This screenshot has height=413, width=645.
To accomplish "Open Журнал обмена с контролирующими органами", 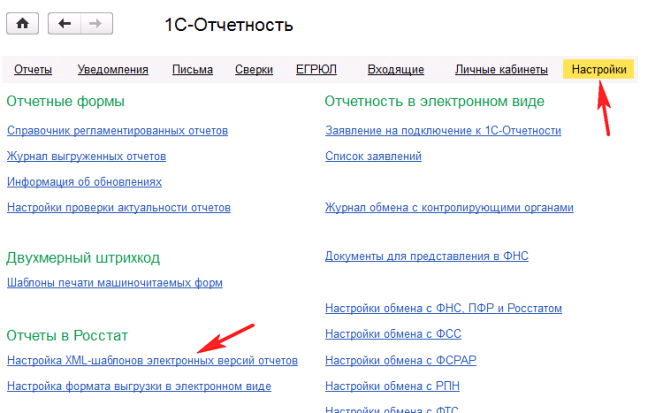I will tap(449, 208).
